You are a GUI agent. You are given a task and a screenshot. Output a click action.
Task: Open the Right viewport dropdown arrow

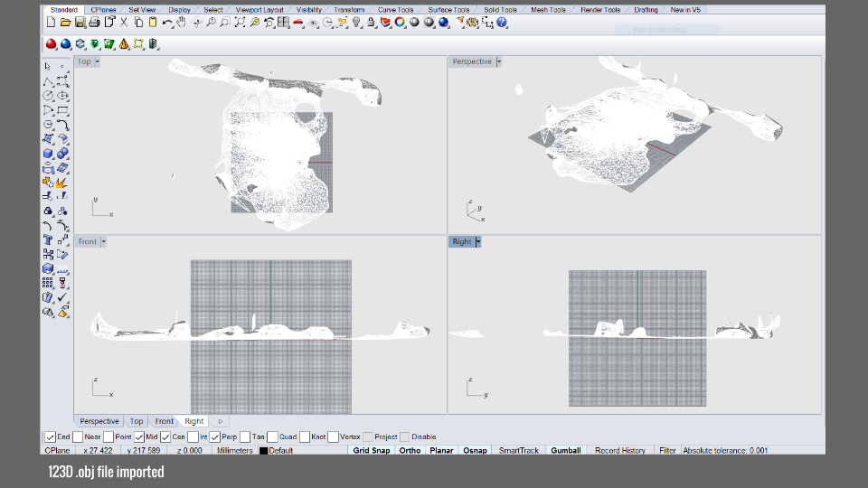477,241
